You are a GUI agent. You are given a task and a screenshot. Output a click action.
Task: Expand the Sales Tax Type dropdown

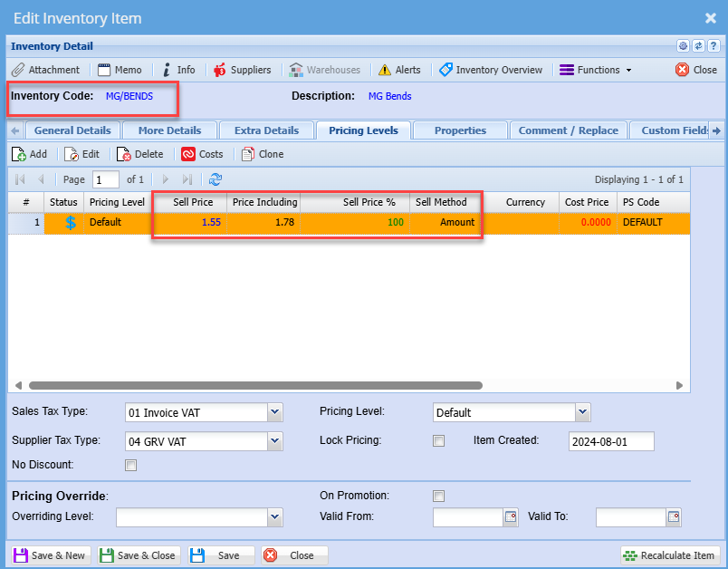275,413
